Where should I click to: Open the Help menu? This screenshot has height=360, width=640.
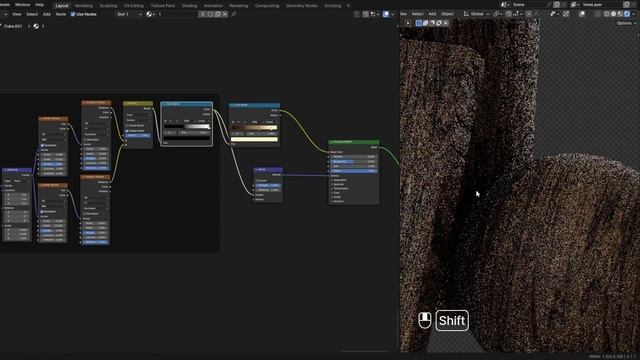click(40, 5)
